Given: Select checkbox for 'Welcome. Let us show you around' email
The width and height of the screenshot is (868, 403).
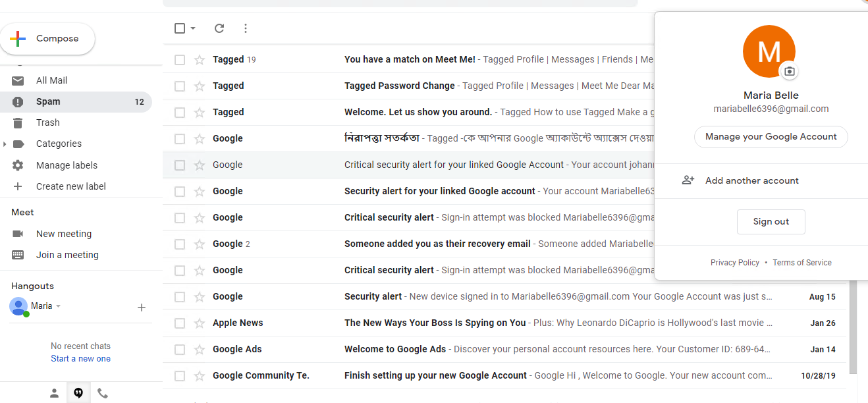Looking at the screenshot, I should pos(180,113).
